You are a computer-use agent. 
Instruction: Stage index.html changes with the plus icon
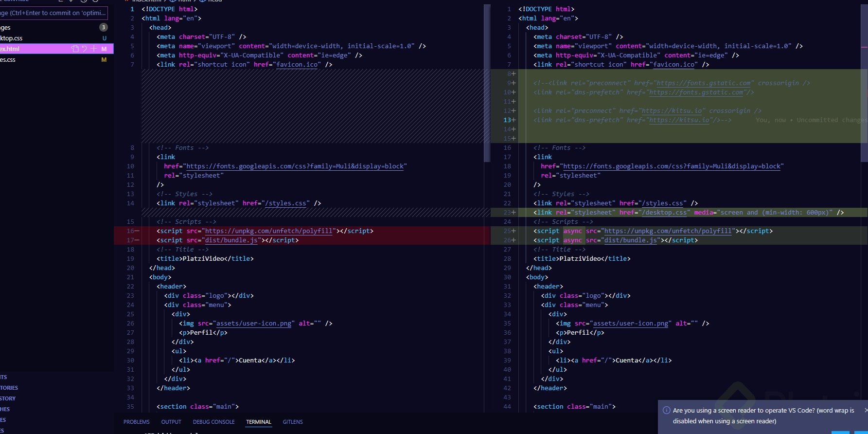tap(94, 49)
